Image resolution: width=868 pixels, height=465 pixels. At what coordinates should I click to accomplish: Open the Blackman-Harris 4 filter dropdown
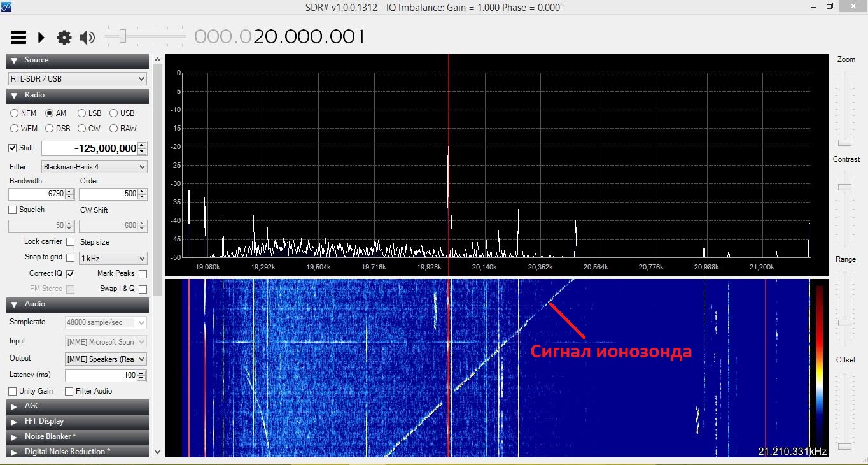click(x=94, y=167)
